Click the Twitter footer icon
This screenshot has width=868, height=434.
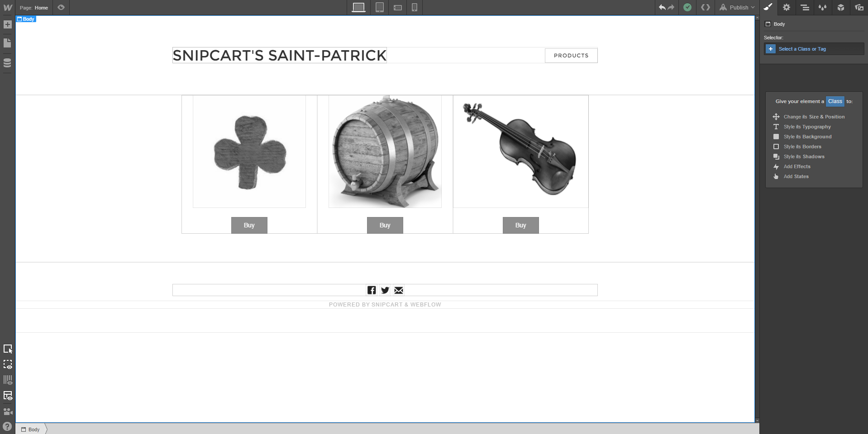385,290
